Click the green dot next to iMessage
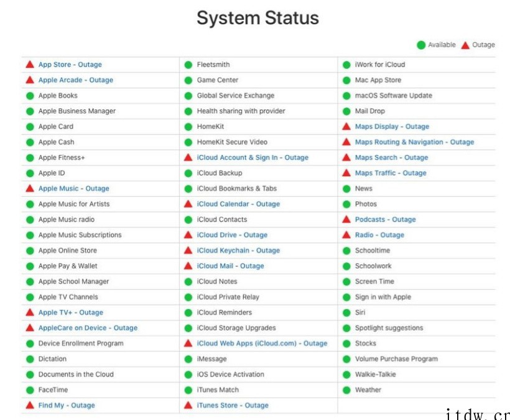The height and width of the screenshot is (420, 510). [188, 359]
